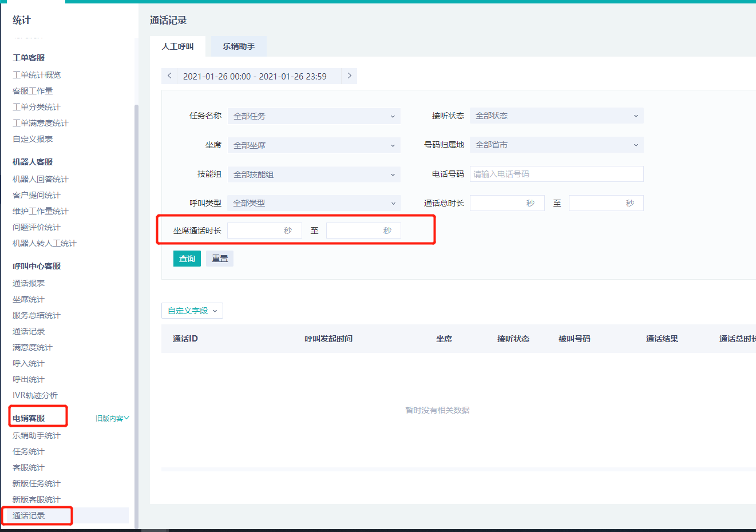Go to the previous date range arrow
Viewport: 756px width, 532px height.
tap(169, 76)
